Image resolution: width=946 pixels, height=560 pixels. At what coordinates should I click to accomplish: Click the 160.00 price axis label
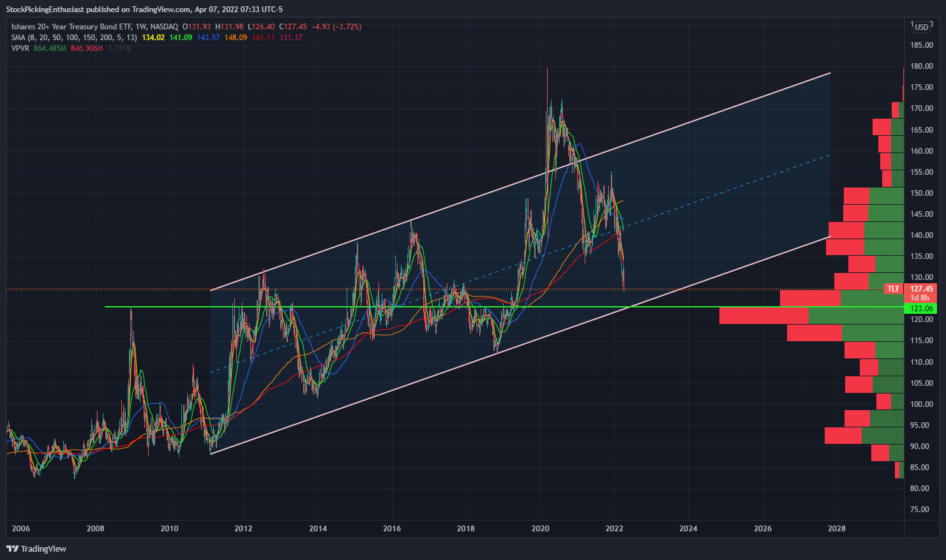(922, 151)
